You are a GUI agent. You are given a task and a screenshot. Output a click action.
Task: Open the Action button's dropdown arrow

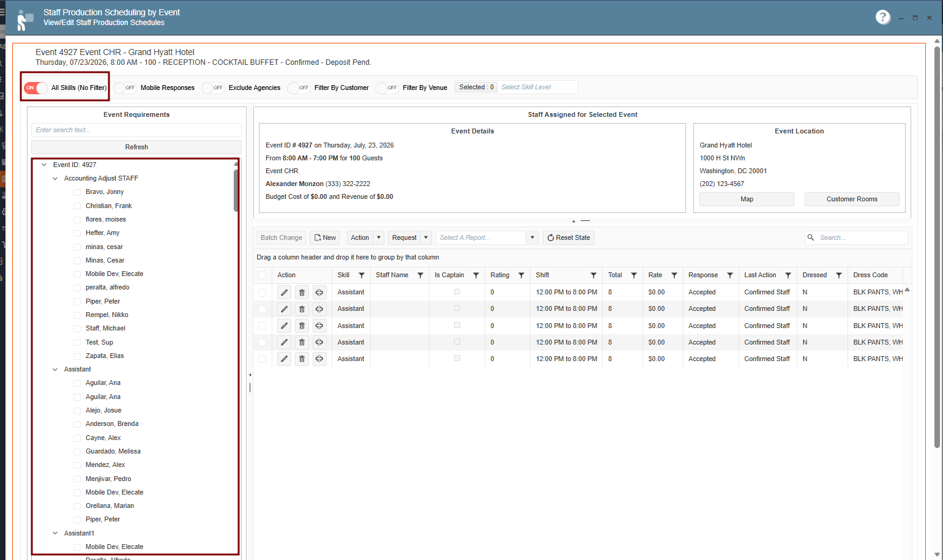[x=379, y=237]
